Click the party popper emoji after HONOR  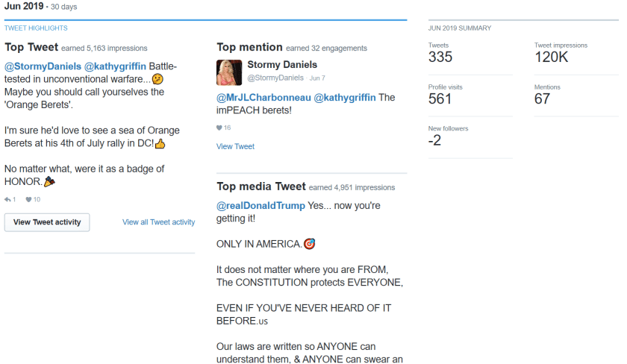tap(49, 181)
